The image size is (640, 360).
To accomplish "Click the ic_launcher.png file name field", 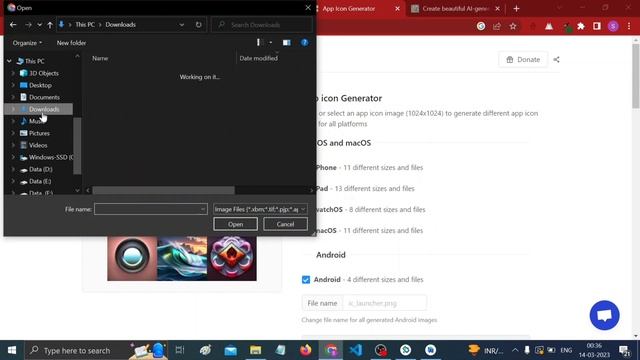I will click(384, 303).
